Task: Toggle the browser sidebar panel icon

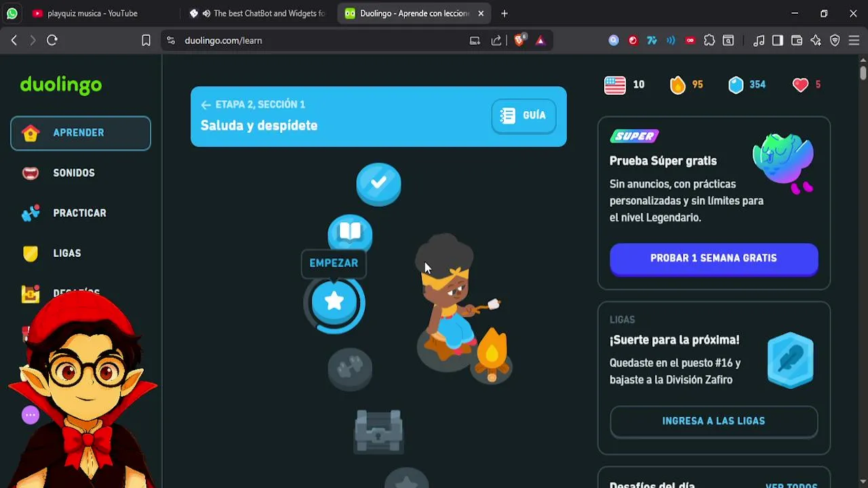Action: [x=778, y=41]
